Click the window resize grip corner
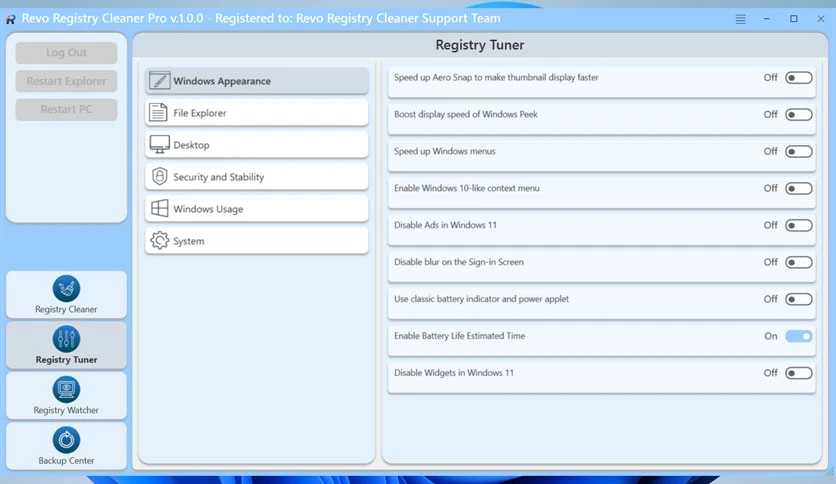This screenshot has width=836, height=484. 829,471
